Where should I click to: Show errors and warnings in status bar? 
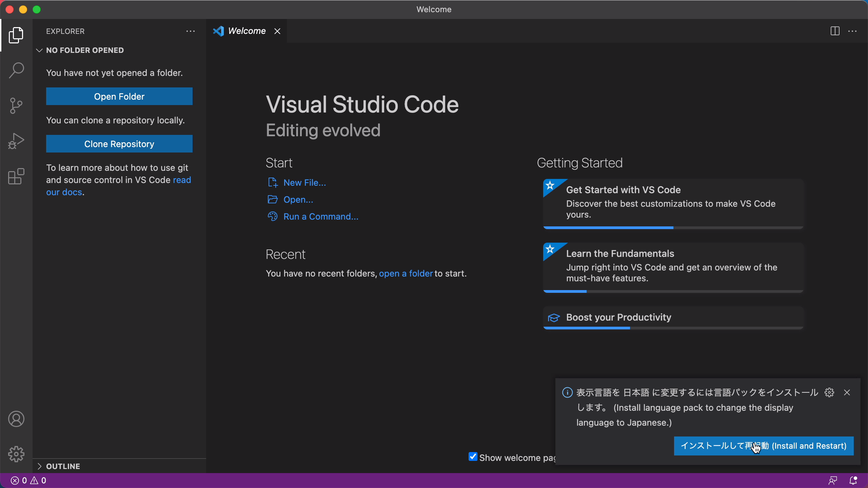pyautogui.click(x=28, y=481)
